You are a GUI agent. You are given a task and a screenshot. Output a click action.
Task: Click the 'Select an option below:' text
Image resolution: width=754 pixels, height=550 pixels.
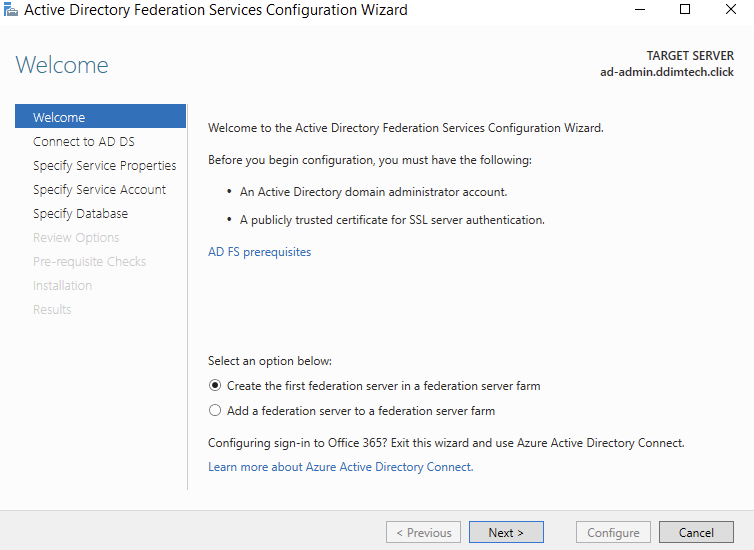pyautogui.click(x=270, y=361)
